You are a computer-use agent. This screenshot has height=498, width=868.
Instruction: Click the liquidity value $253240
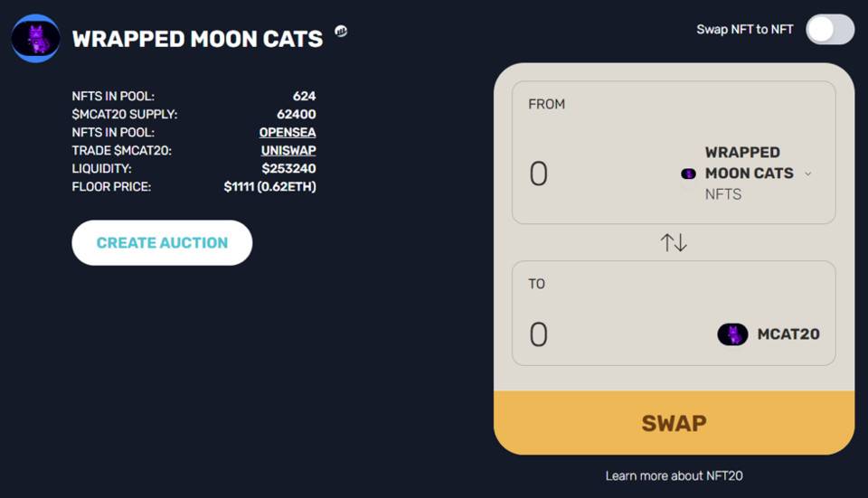[x=288, y=169]
